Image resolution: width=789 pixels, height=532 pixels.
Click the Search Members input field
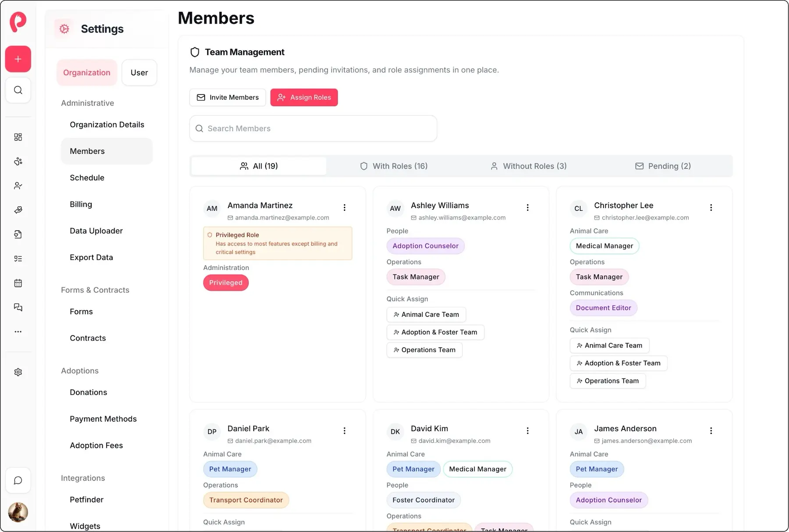[x=313, y=128]
